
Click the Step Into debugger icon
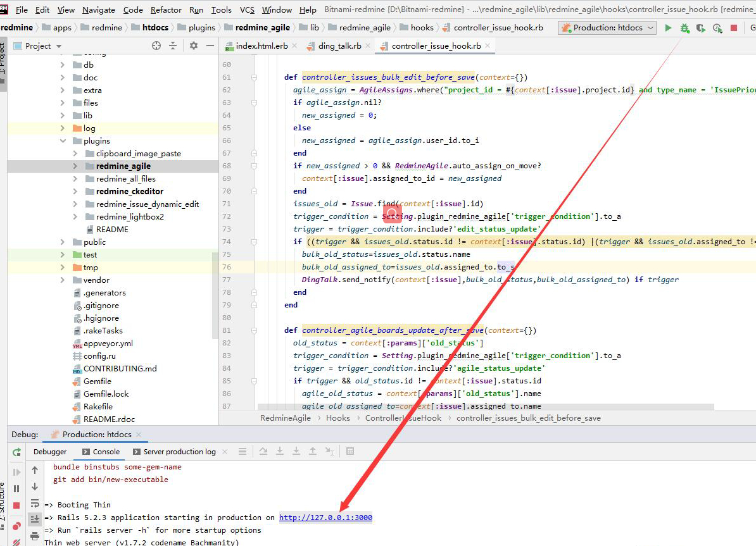(x=280, y=452)
